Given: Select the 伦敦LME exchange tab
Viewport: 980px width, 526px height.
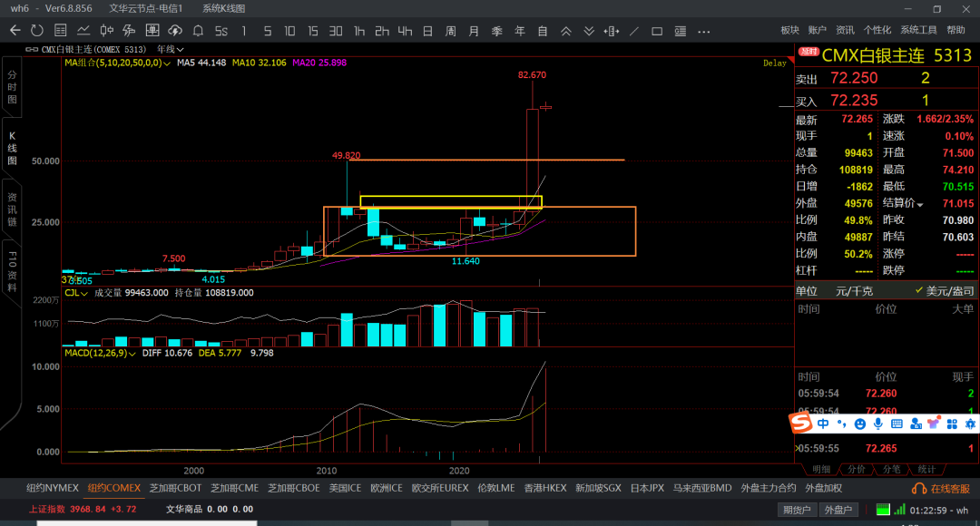Looking at the screenshot, I should pyautogui.click(x=495, y=488).
